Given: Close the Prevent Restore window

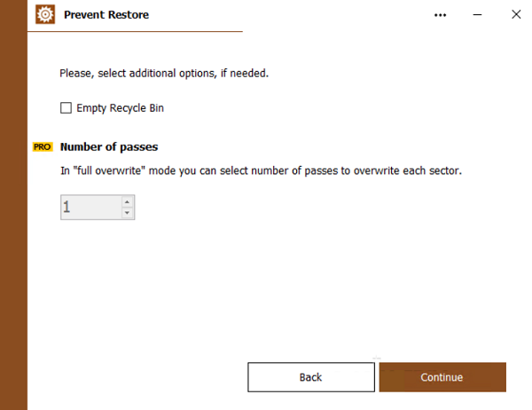Looking at the screenshot, I should pyautogui.click(x=516, y=15).
